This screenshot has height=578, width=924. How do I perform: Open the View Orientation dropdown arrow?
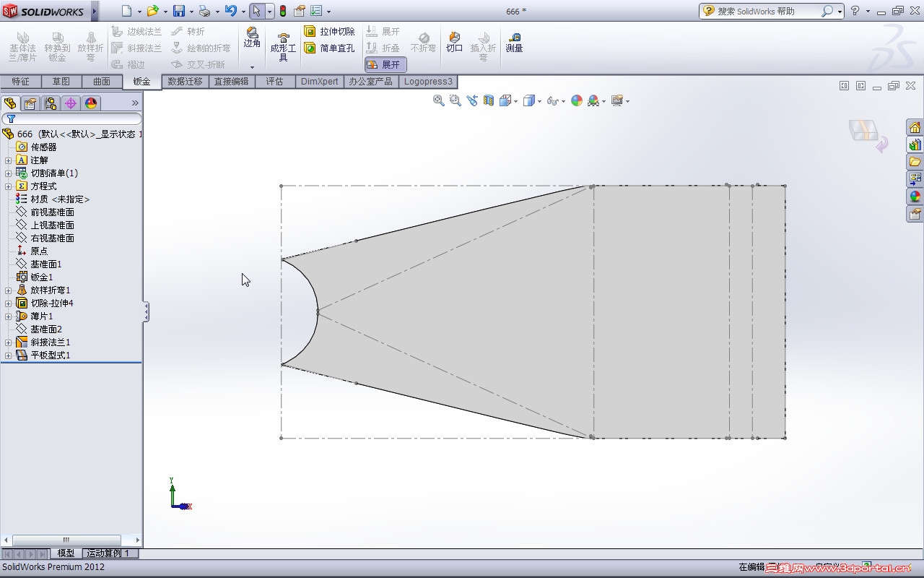(515, 101)
